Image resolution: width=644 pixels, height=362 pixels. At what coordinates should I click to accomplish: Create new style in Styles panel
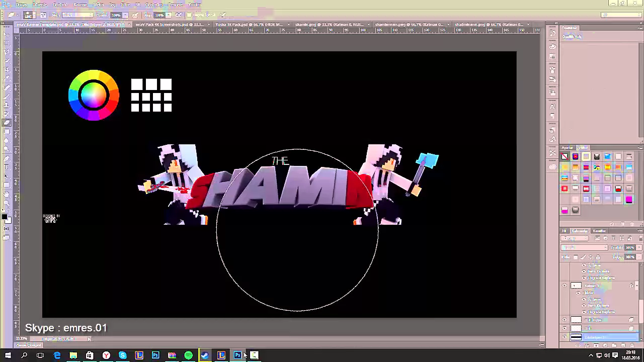[x=622, y=224]
